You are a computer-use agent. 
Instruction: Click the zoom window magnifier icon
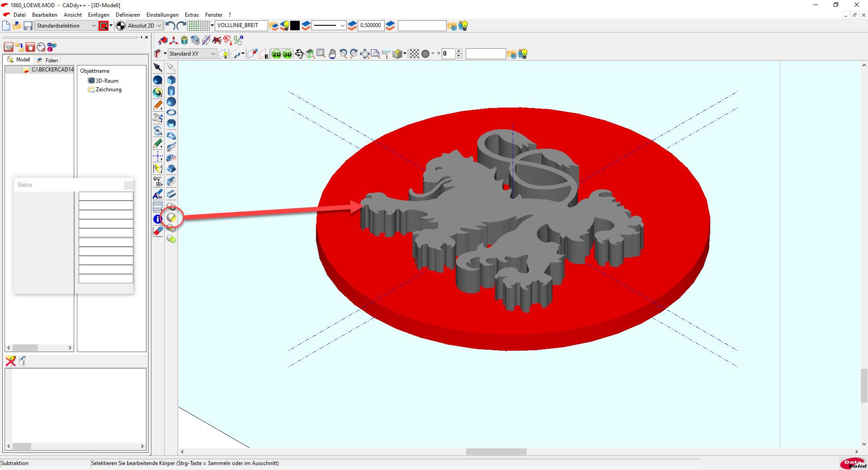[x=321, y=54]
